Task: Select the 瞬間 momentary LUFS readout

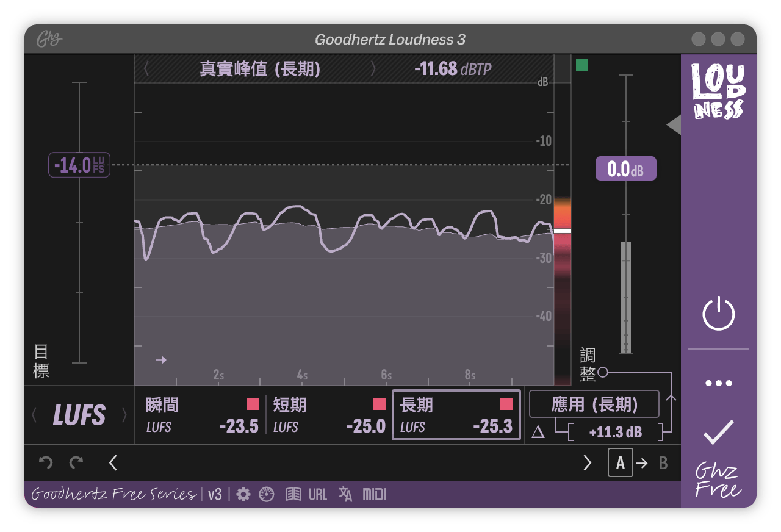Action: pyautogui.click(x=202, y=415)
